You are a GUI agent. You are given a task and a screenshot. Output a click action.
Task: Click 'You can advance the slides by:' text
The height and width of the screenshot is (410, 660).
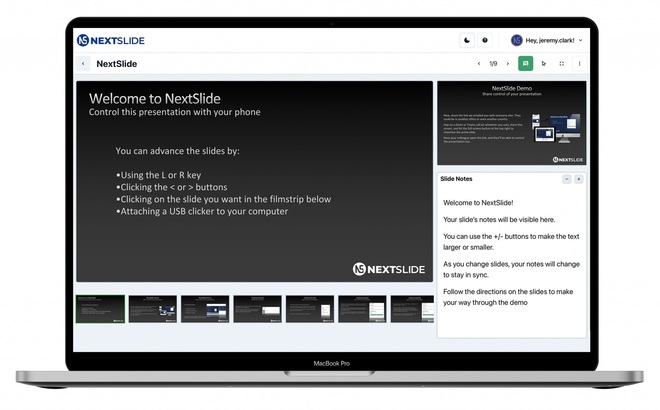click(x=178, y=151)
